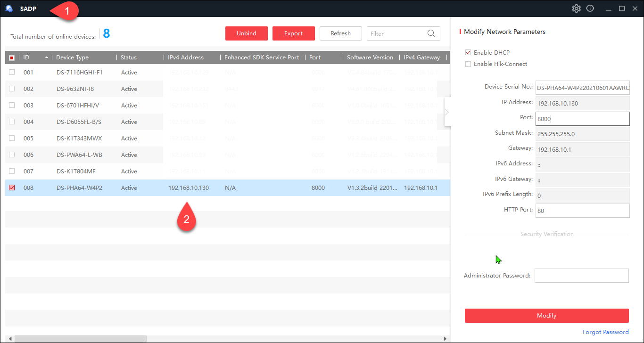Click the Port input field showing 8000
The height and width of the screenshot is (343, 644).
coord(583,119)
